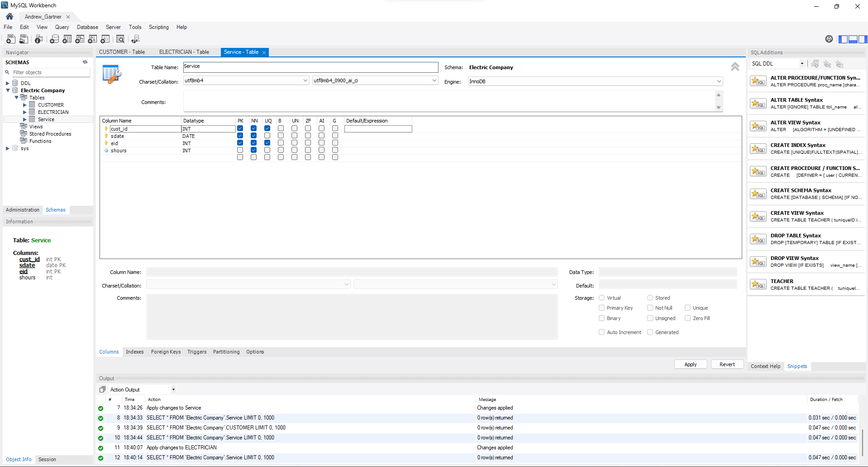Collapse the table header double-arrow icon
The width and height of the screenshot is (868, 467).
(735, 67)
